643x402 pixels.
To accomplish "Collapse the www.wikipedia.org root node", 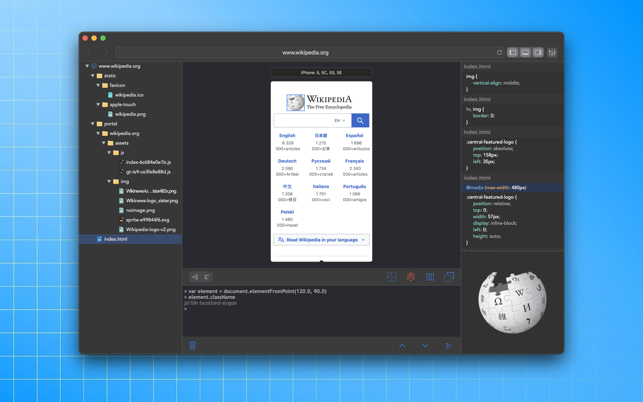I will (x=87, y=66).
